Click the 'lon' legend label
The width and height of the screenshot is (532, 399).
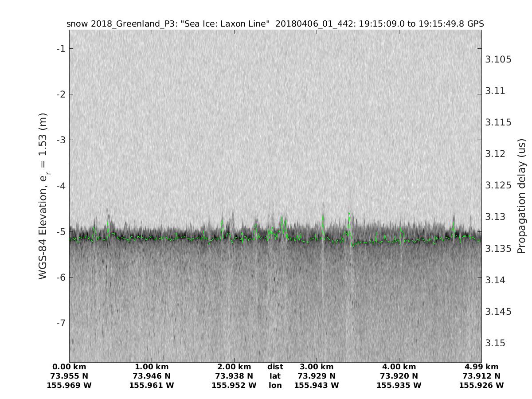pos(275,385)
